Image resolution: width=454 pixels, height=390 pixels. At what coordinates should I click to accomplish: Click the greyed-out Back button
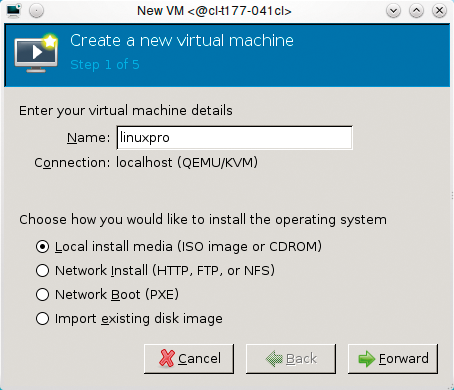point(291,359)
